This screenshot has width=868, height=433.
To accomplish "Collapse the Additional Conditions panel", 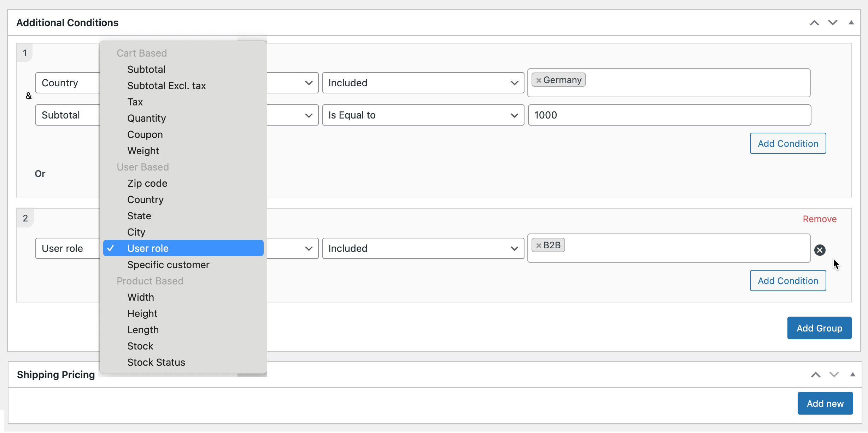I will click(x=851, y=23).
